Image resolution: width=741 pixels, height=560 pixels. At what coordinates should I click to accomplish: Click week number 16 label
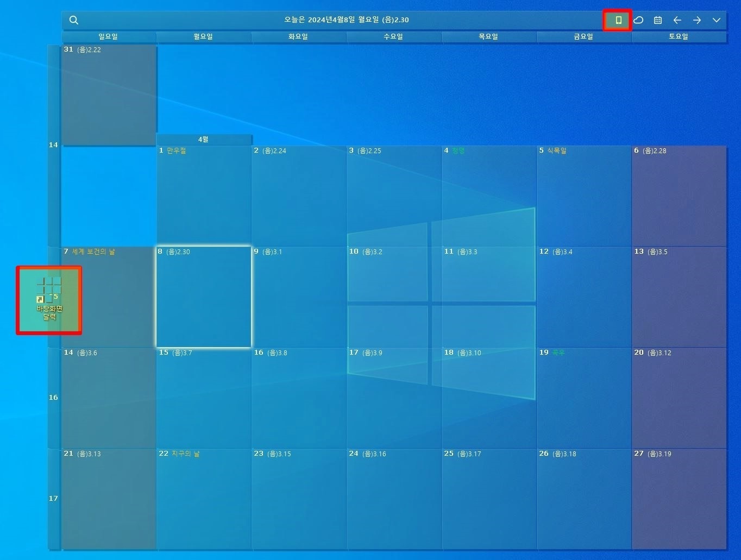point(53,398)
